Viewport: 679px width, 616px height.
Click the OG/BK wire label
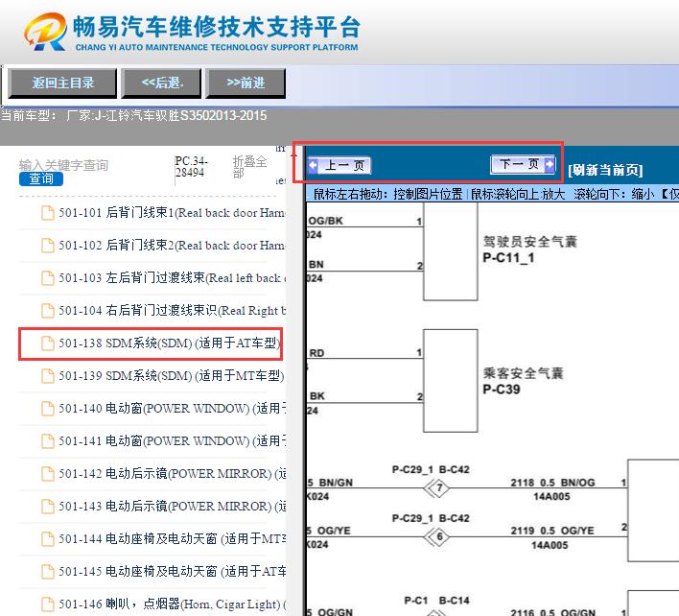click(x=326, y=221)
